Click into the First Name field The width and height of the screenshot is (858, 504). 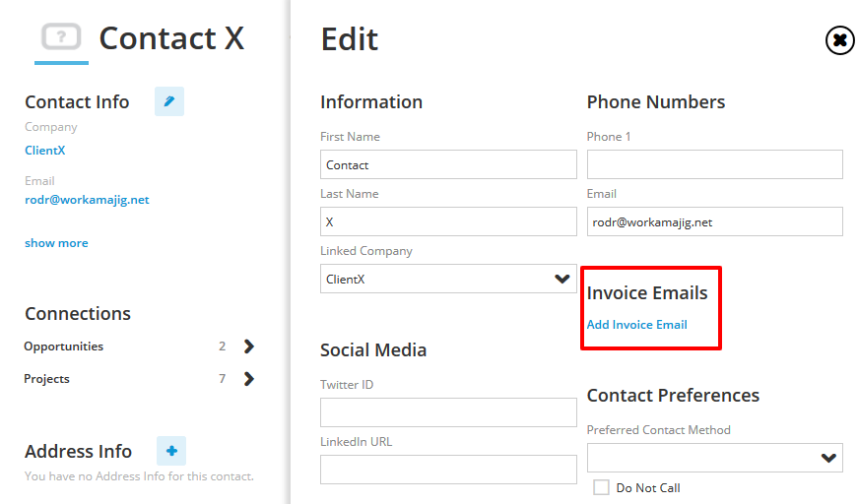(448, 164)
